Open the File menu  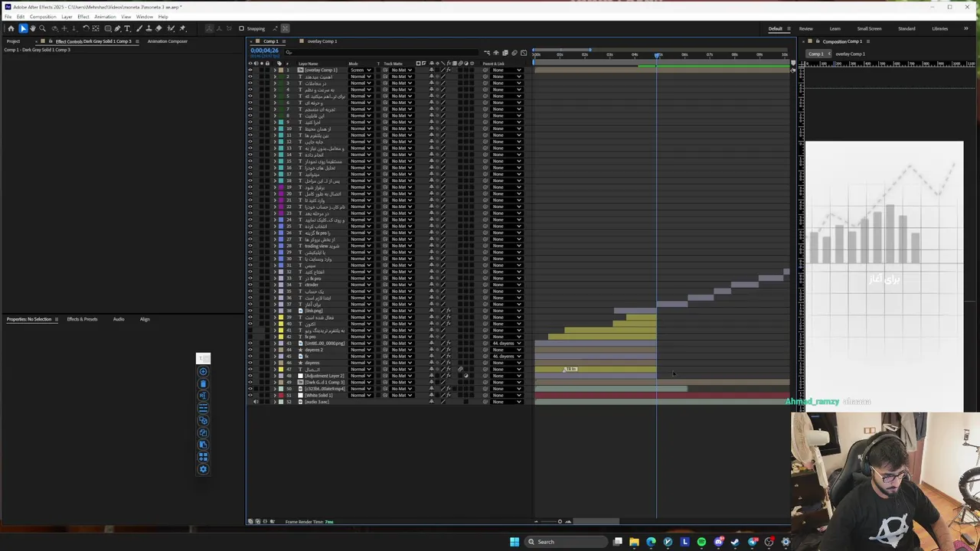(x=8, y=17)
